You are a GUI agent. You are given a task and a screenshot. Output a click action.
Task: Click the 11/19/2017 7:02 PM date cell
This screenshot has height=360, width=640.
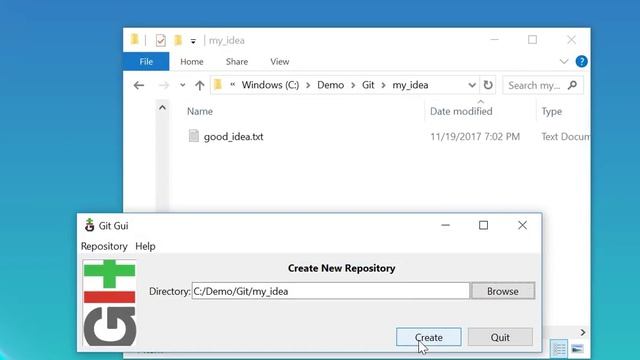click(475, 136)
